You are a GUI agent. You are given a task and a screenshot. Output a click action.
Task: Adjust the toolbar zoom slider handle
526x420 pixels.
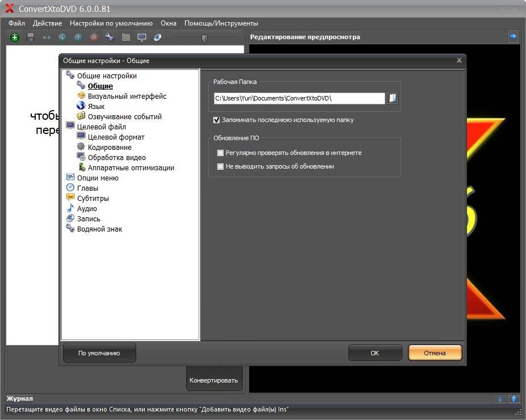pos(204,38)
